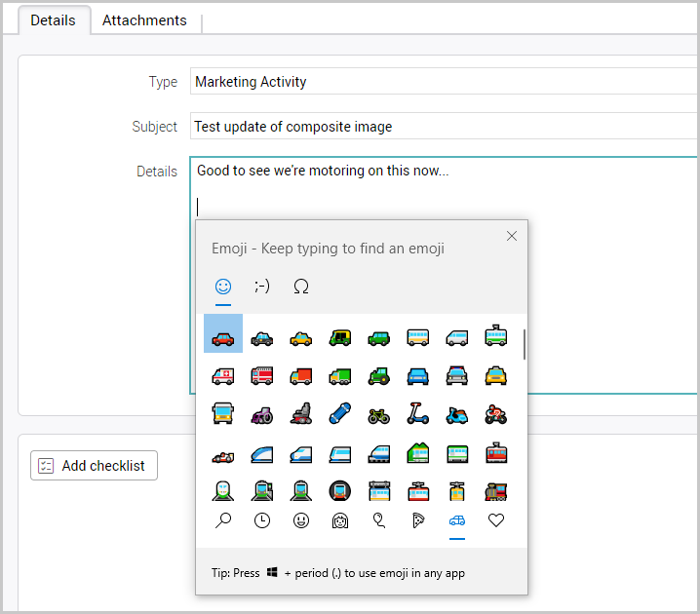The width and height of the screenshot is (700, 614).
Task: Insert the oncoming bus emoji
Action: click(x=223, y=413)
